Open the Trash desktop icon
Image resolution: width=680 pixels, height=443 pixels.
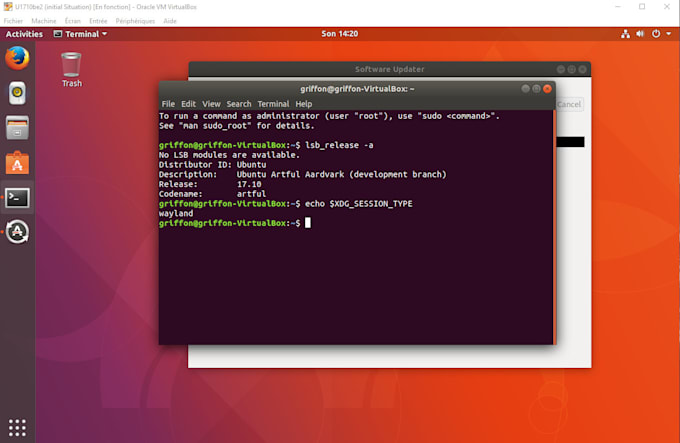coord(72,70)
